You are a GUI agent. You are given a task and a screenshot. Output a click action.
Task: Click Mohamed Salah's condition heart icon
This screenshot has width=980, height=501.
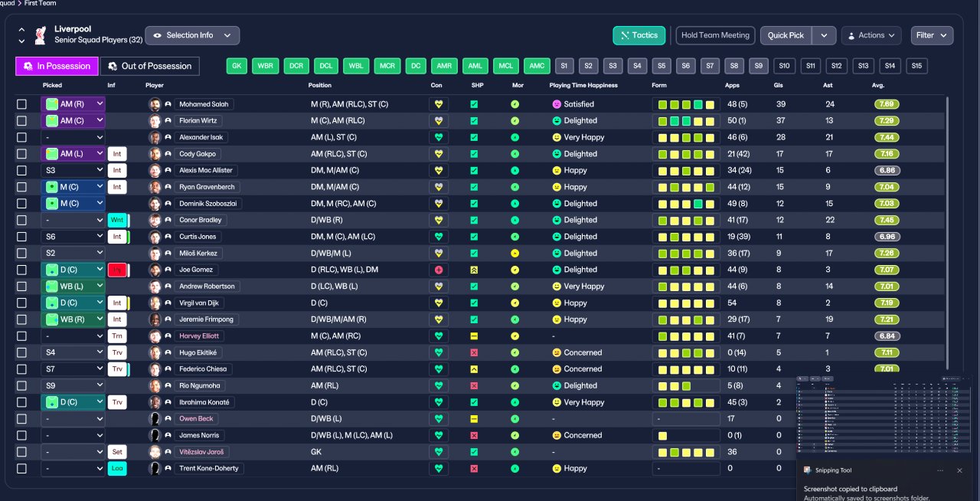coord(439,104)
